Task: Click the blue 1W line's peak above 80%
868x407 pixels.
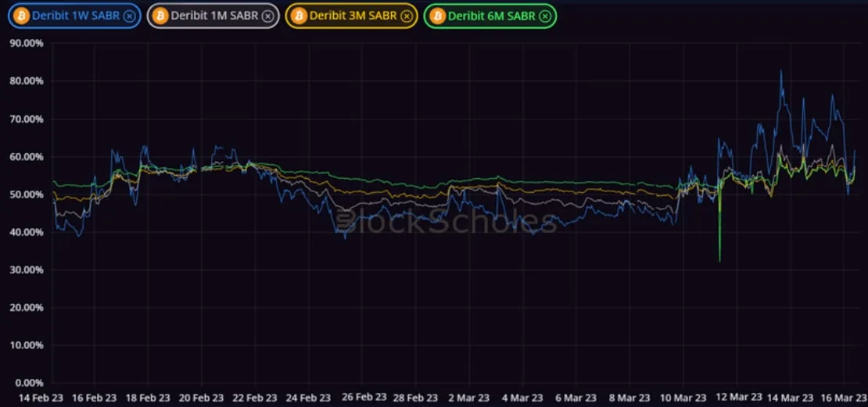Action: click(781, 71)
